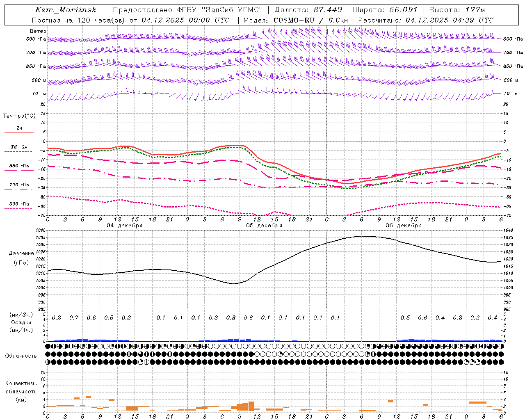
Task: Click the precipitation value '0.8'
Action: tap(231, 318)
